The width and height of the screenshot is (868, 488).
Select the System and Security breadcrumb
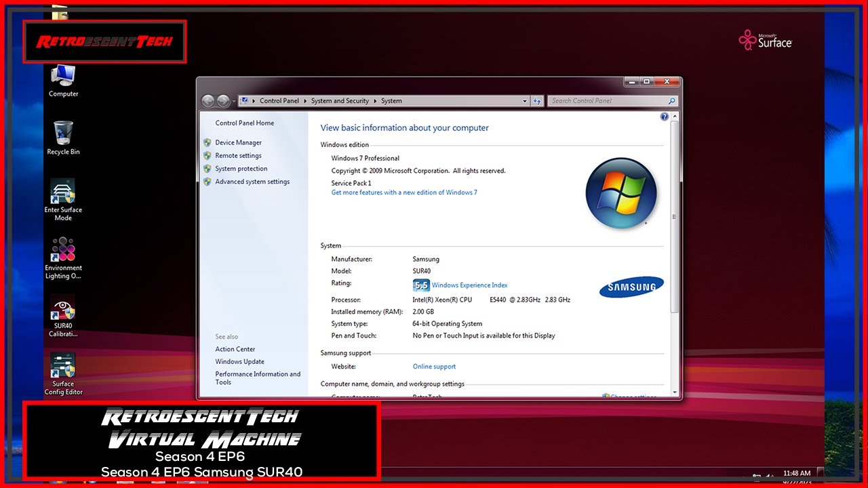point(340,101)
